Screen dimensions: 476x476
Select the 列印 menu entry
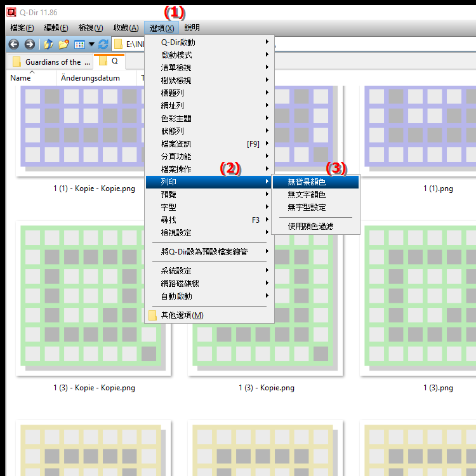tap(209, 182)
